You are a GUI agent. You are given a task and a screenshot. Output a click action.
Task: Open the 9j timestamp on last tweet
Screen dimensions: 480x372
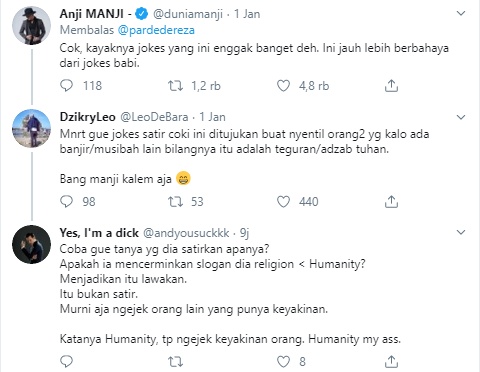(x=244, y=233)
